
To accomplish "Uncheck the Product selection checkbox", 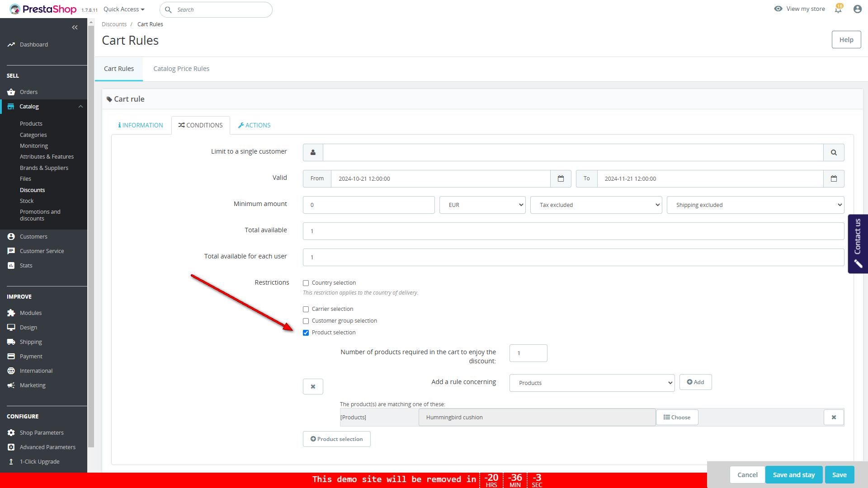I will (306, 333).
